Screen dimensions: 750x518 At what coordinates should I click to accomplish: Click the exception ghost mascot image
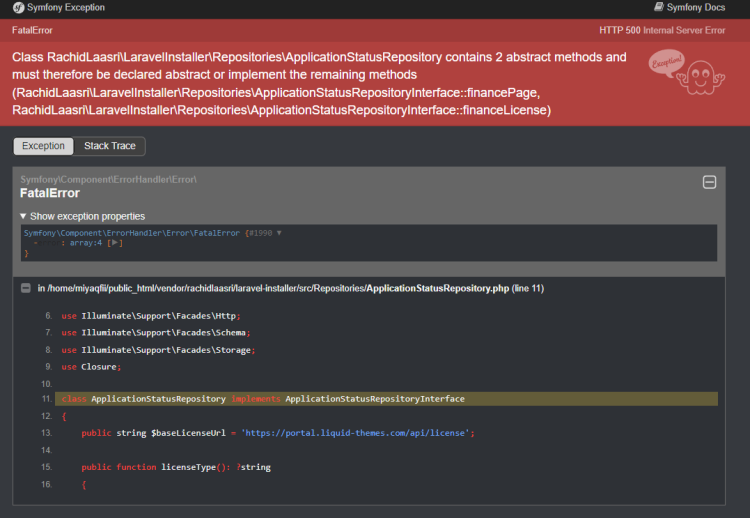point(679,72)
